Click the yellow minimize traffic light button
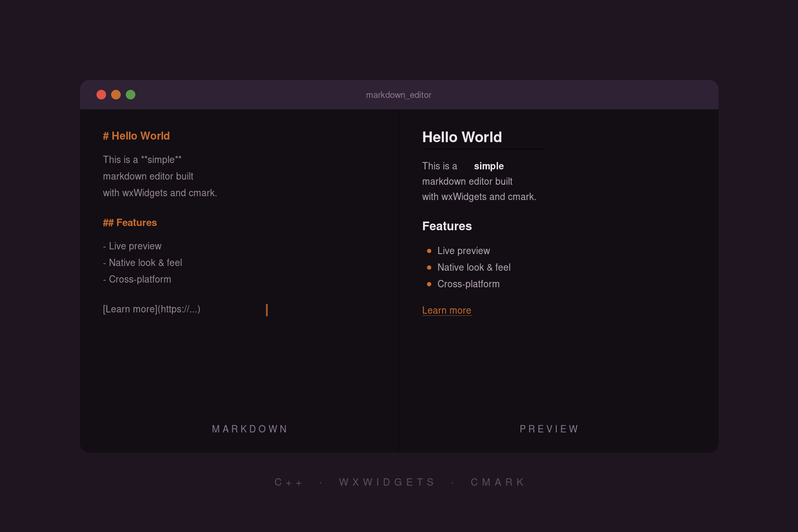The height and width of the screenshot is (532, 798). 116,94
